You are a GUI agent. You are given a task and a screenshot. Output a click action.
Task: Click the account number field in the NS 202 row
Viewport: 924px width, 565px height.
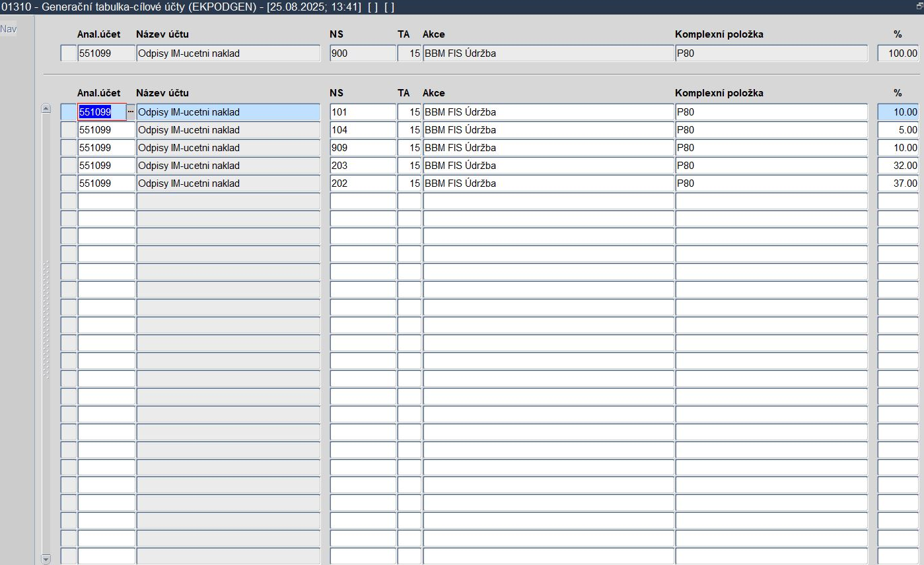[x=106, y=183]
